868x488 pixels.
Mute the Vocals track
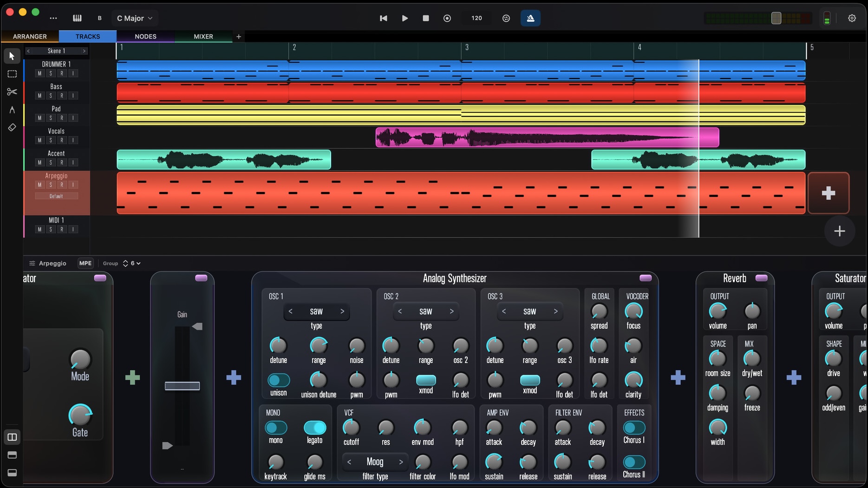[39, 140]
